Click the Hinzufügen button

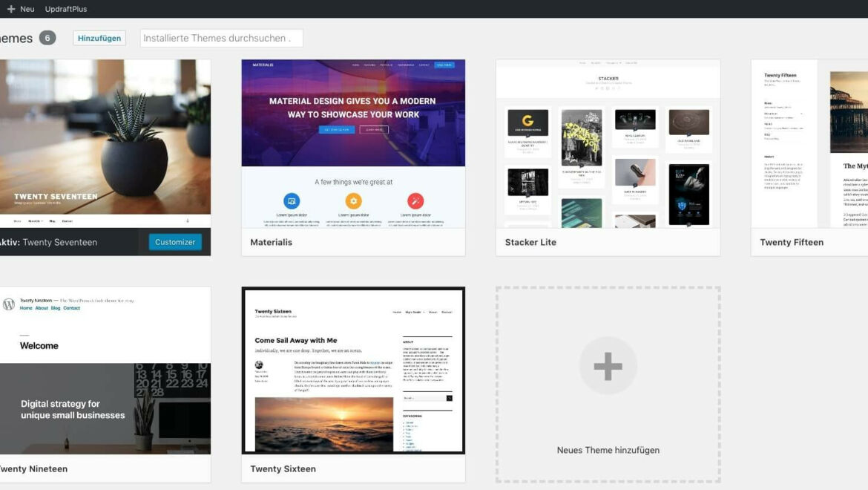99,38
